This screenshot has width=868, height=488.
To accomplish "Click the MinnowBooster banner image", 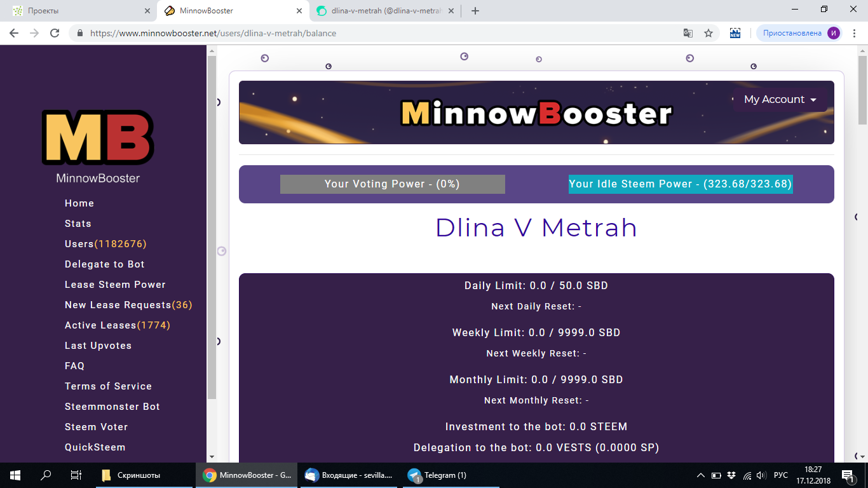I will tap(536, 112).
